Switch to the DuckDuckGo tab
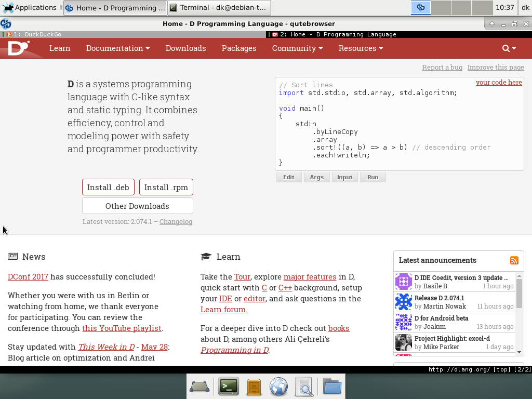The image size is (532, 399). (133, 34)
